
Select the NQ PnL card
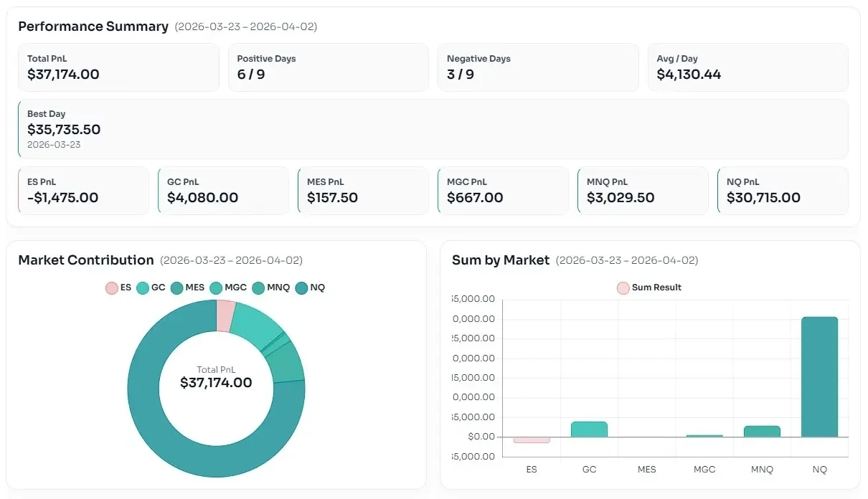(783, 191)
